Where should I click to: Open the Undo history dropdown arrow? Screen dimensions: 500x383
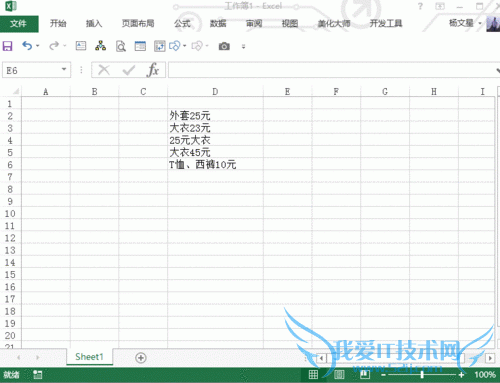(38, 46)
